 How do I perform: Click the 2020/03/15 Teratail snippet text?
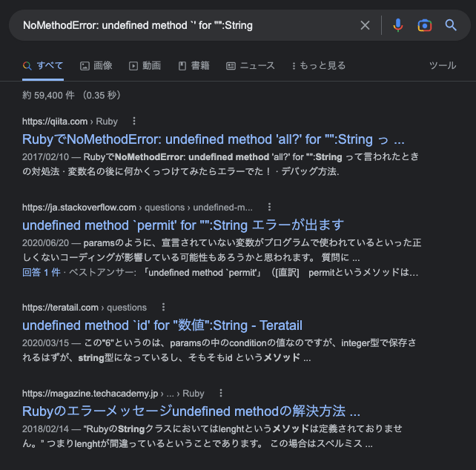coord(219,351)
